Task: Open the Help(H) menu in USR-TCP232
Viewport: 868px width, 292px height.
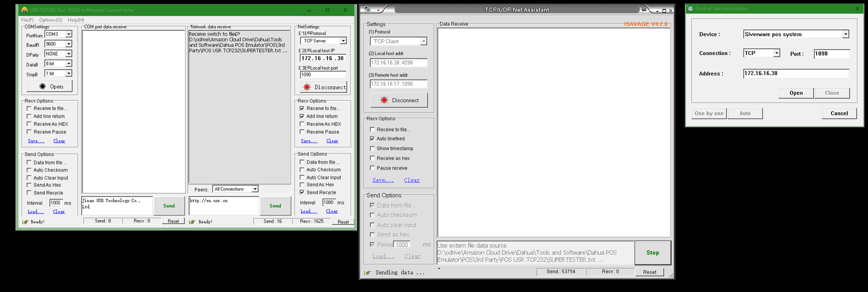Action: pyautogui.click(x=76, y=20)
